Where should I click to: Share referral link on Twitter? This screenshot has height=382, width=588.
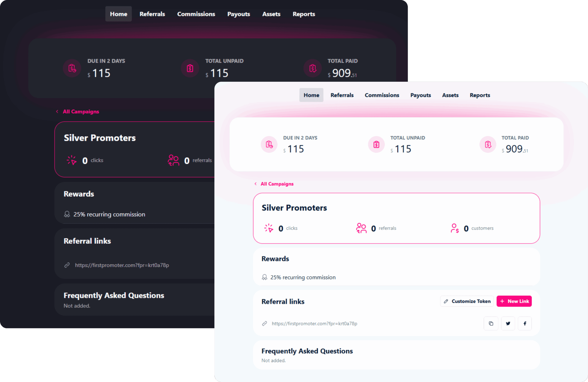(x=508, y=323)
